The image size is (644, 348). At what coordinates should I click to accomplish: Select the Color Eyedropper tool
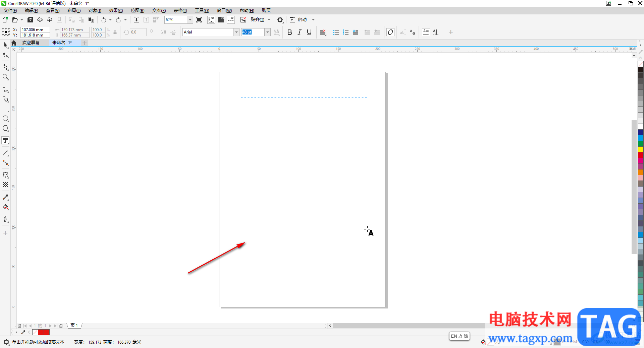(5, 197)
